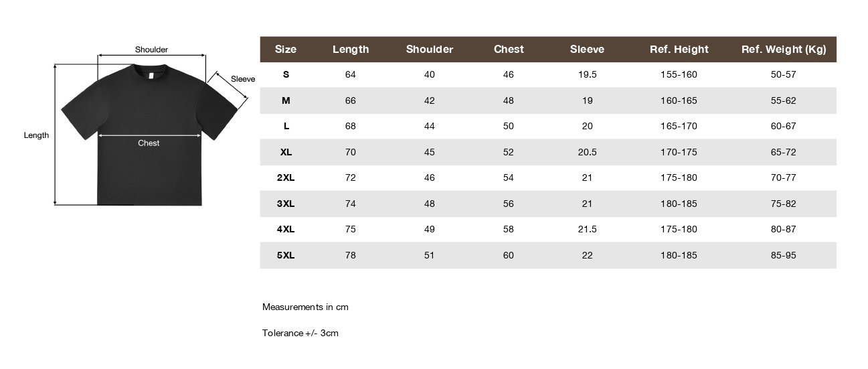The width and height of the screenshot is (868, 369).
Task: Click the Length label beside the diagram
Action: click(37, 135)
